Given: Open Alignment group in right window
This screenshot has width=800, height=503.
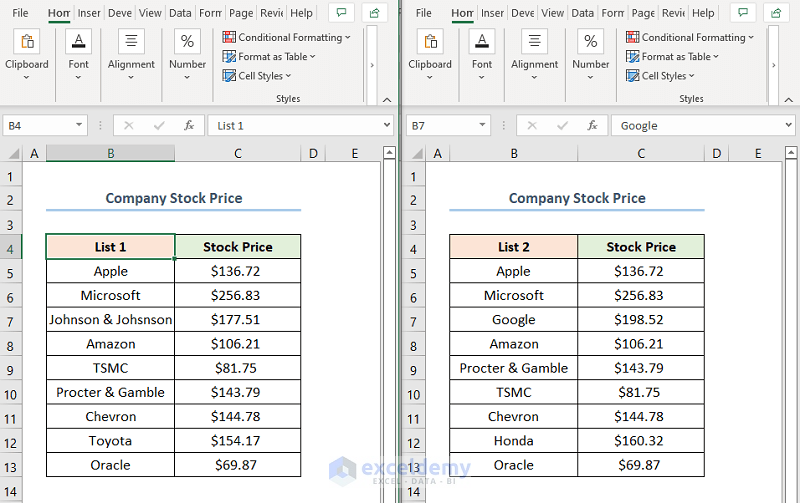Looking at the screenshot, I should (x=534, y=56).
